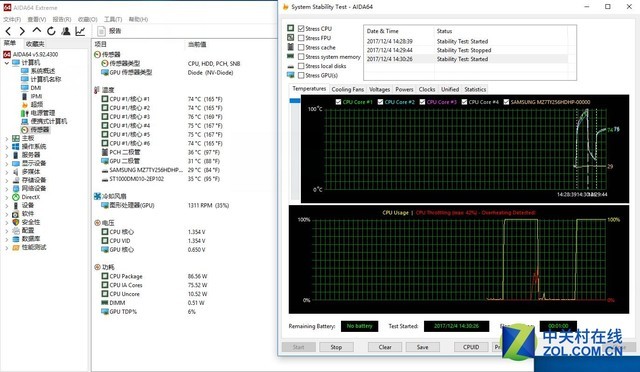This screenshot has height=372, width=640.
Task: Select the 便携式计算机 laptop icon
Action: 24,121
